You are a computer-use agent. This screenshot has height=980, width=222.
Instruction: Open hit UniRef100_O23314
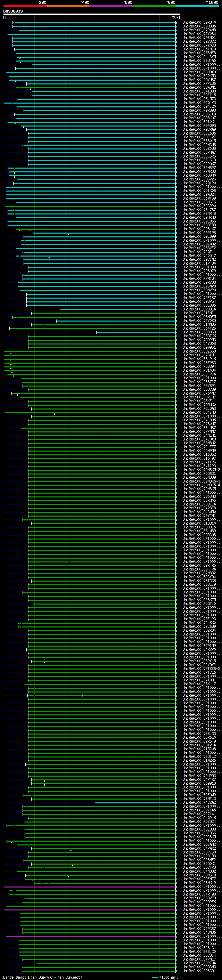point(199,309)
